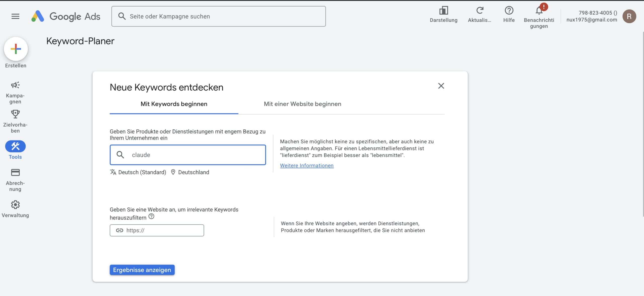Viewport: 644px width, 296px height.
Task: Click the keyword input field containing claude
Action: (x=188, y=155)
